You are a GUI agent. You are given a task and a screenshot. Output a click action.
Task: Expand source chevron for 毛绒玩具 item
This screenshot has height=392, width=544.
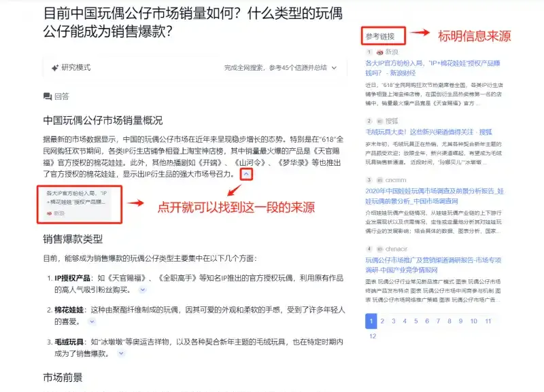[121, 353]
